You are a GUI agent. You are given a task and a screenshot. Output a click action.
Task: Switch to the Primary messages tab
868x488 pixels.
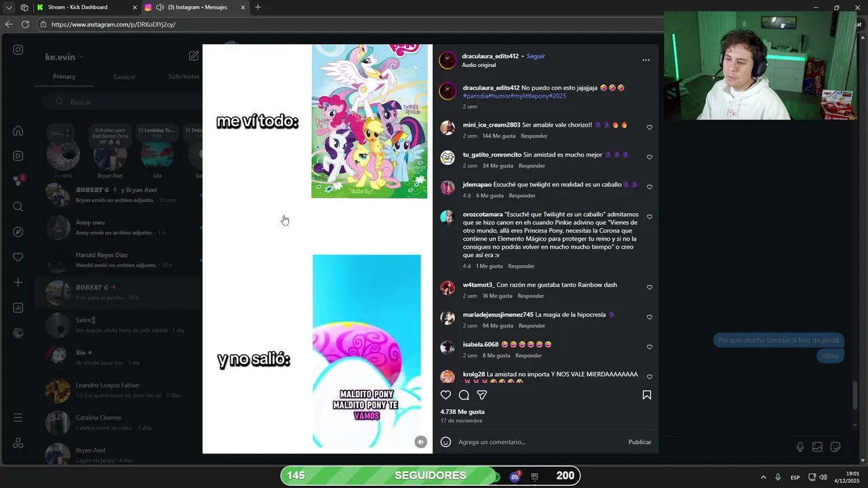tap(64, 77)
